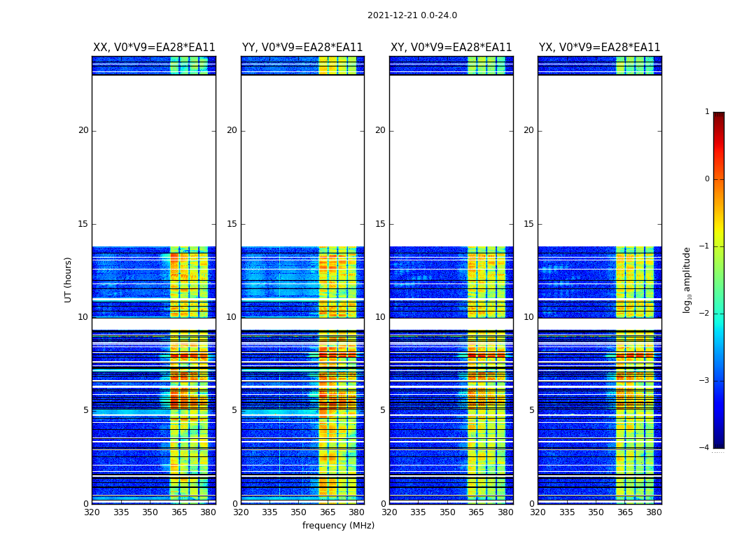Click the 380 frequency tick in the YX panel

(654, 512)
